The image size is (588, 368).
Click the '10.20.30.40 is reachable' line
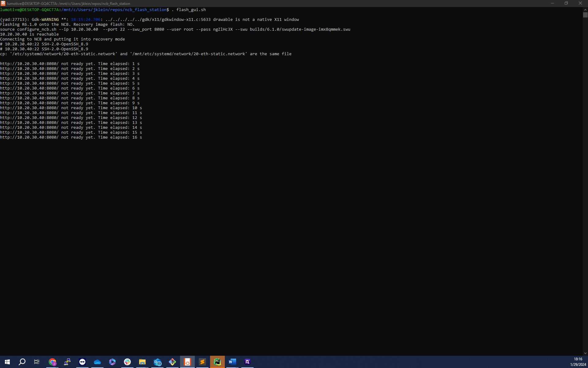click(29, 34)
